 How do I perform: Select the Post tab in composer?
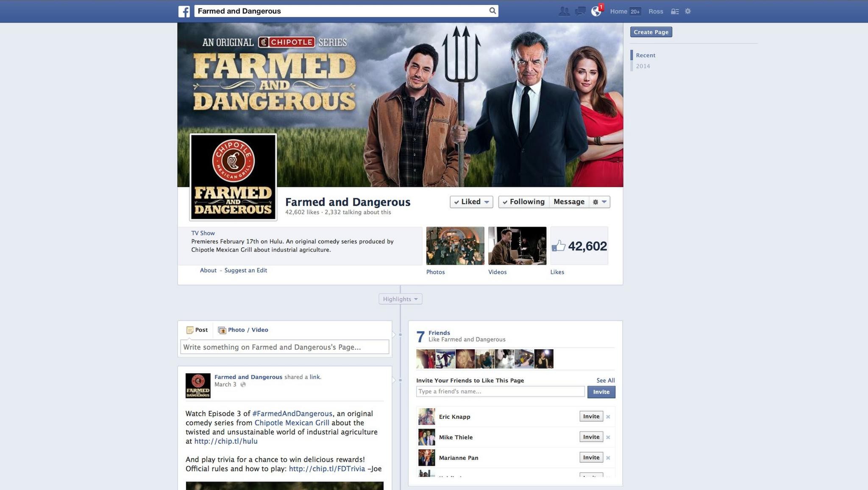click(x=197, y=330)
